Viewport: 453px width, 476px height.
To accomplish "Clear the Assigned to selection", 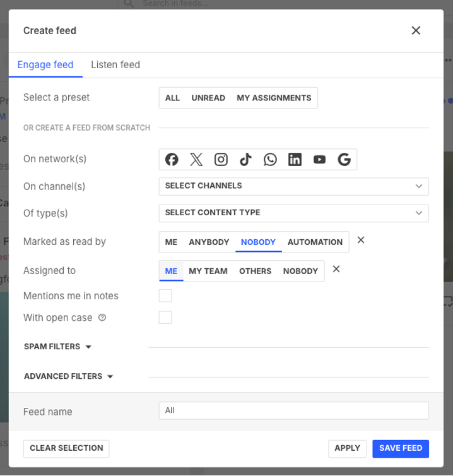I will pos(336,269).
